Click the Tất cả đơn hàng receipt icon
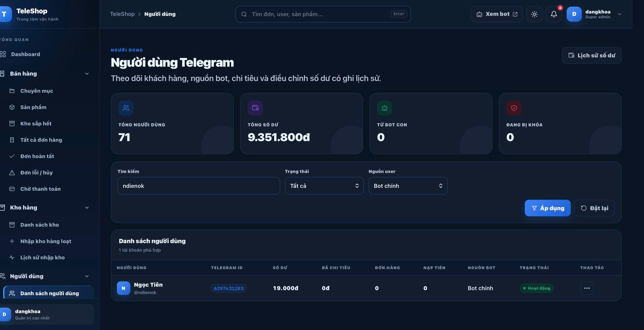Viewport: 644px width, 330px height. 12,140
